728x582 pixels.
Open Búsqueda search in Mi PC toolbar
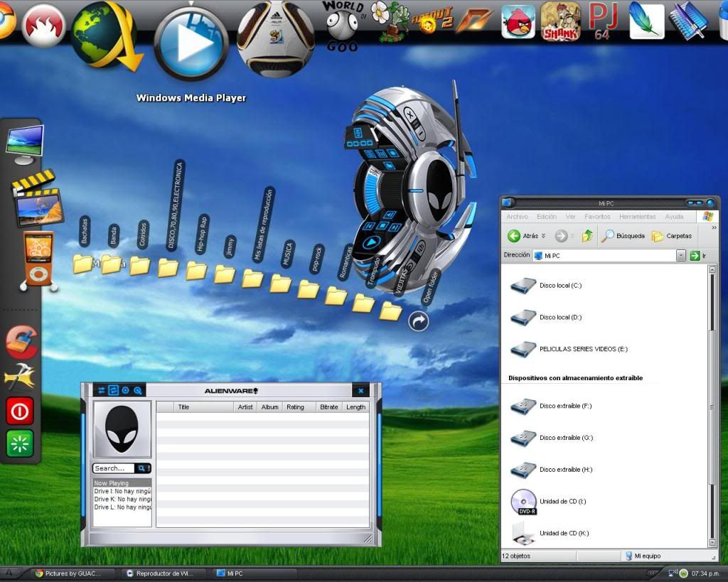tap(623, 236)
